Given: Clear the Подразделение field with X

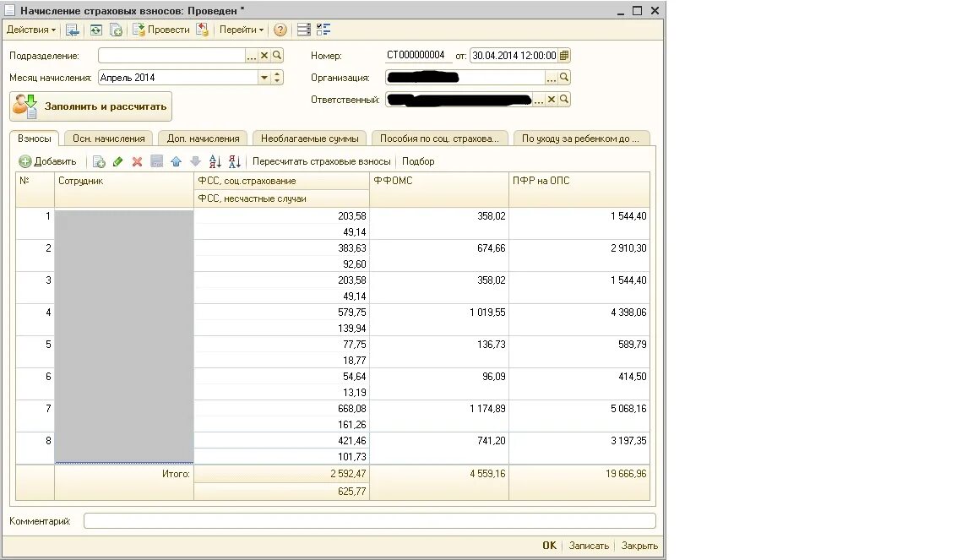Looking at the screenshot, I should pos(264,55).
